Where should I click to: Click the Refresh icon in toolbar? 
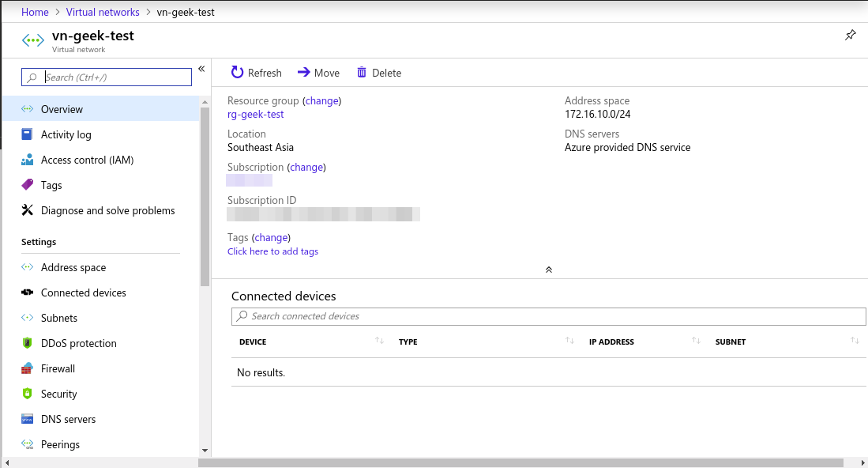pos(237,73)
